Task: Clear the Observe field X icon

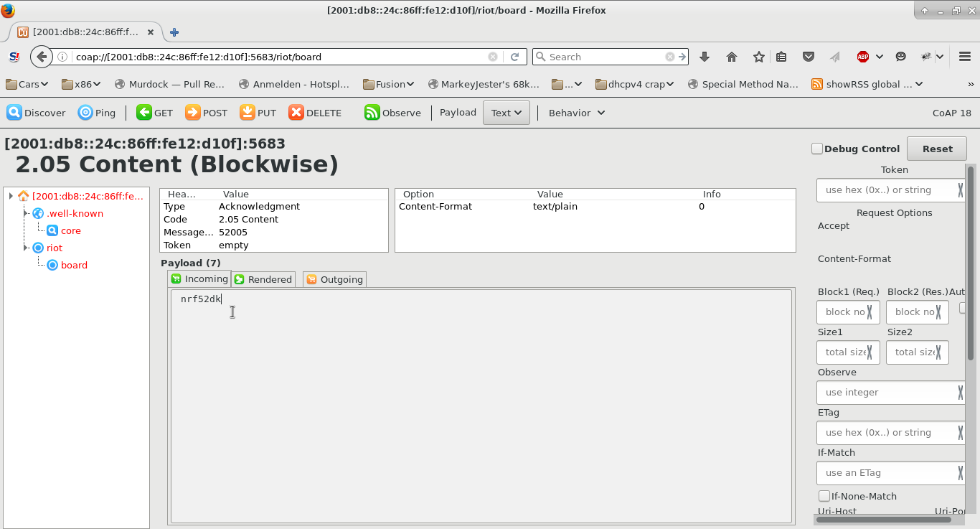Action: (x=961, y=393)
